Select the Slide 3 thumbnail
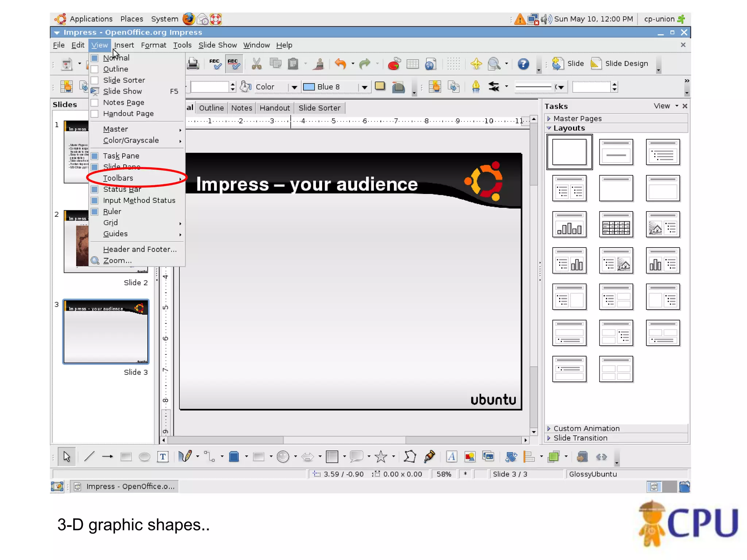The width and height of the screenshot is (747, 560). coord(106,332)
